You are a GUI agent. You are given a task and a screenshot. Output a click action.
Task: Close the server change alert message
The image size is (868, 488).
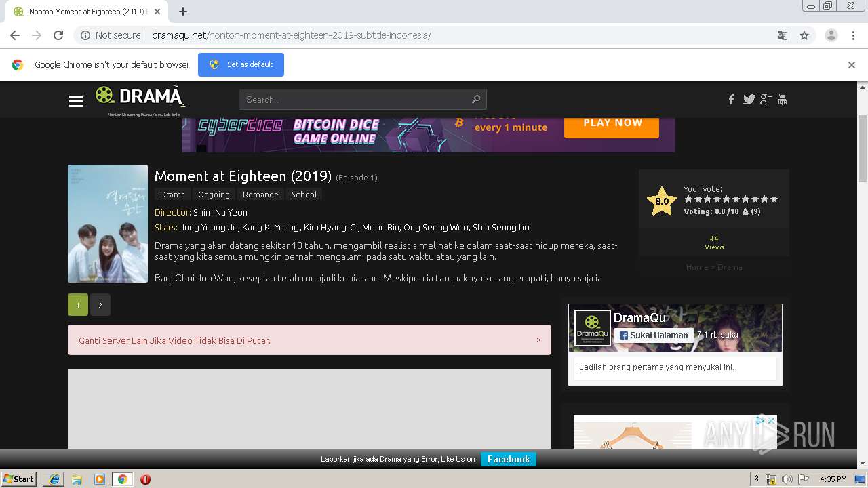(x=539, y=340)
